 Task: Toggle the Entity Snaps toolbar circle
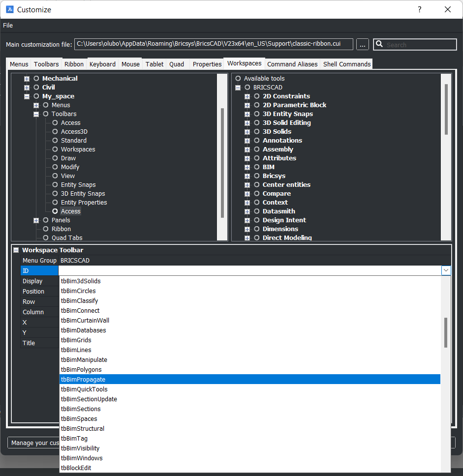coord(55,185)
